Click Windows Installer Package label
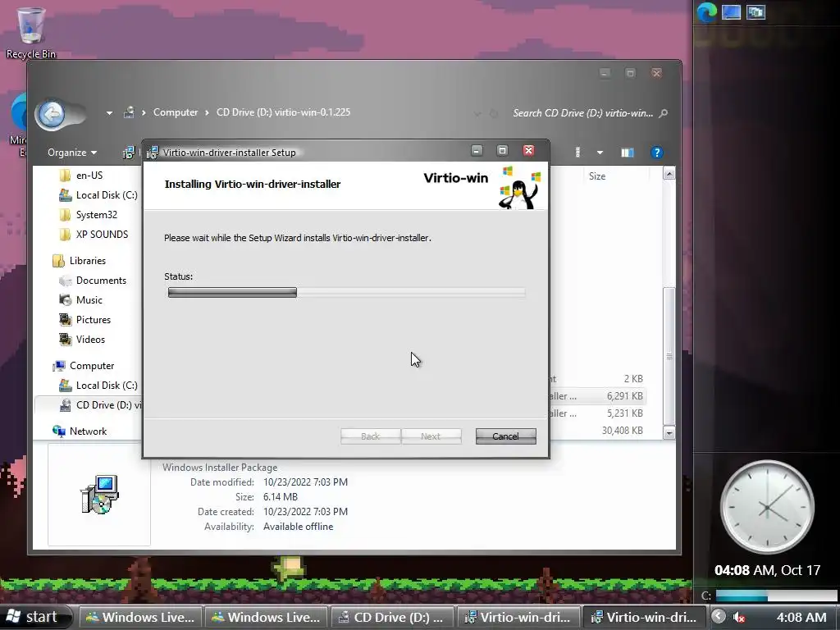 pos(220,468)
